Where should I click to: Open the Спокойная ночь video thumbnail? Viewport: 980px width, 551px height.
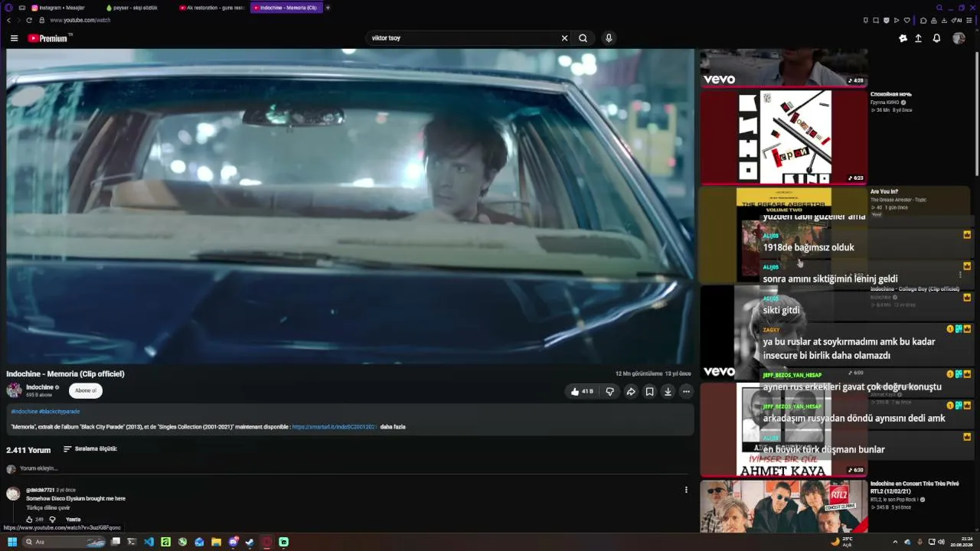coord(783,137)
